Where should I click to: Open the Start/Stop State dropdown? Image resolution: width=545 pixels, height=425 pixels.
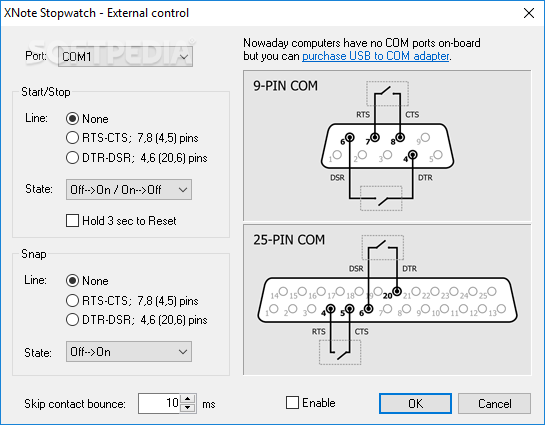pos(129,190)
